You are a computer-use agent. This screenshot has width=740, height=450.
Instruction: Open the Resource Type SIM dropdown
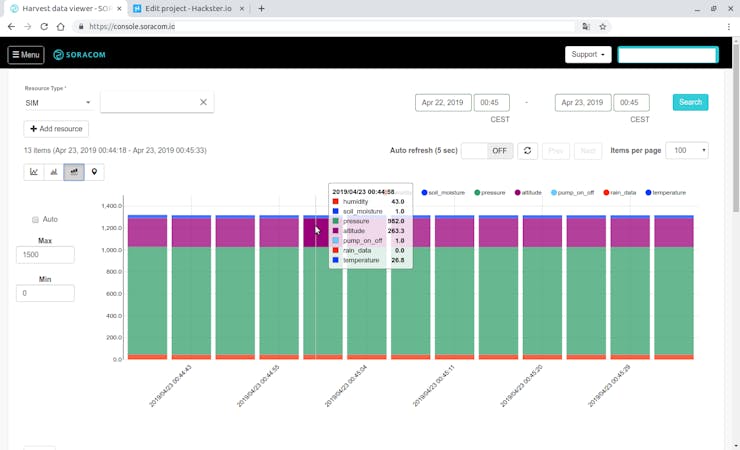[x=58, y=103]
